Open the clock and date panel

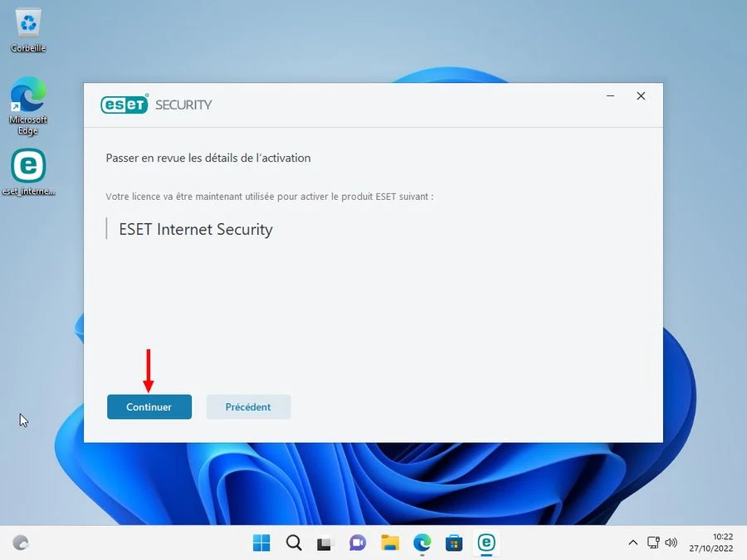[x=710, y=543]
